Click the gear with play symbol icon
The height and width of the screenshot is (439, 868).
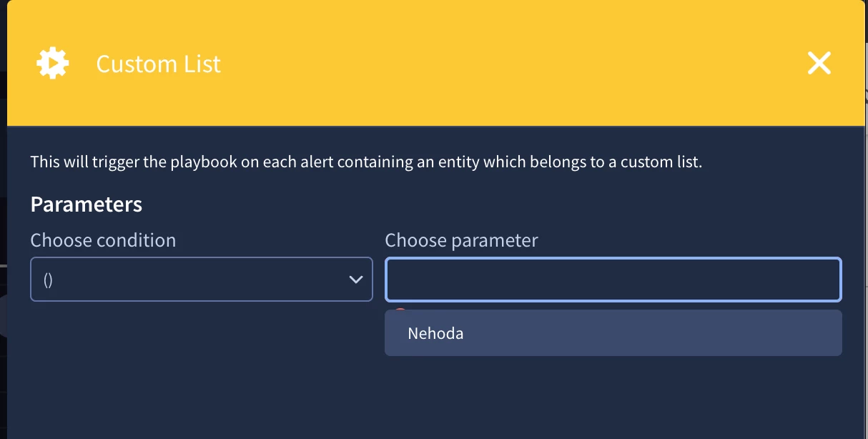[52, 64]
